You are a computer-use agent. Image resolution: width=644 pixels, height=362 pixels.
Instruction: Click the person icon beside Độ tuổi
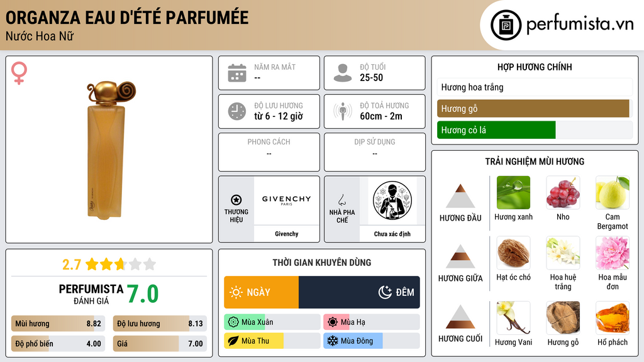coord(343,73)
